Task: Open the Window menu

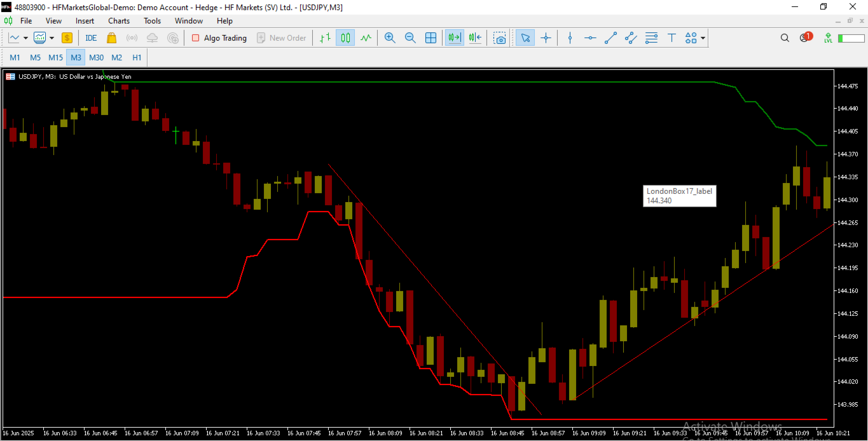Action: click(189, 21)
